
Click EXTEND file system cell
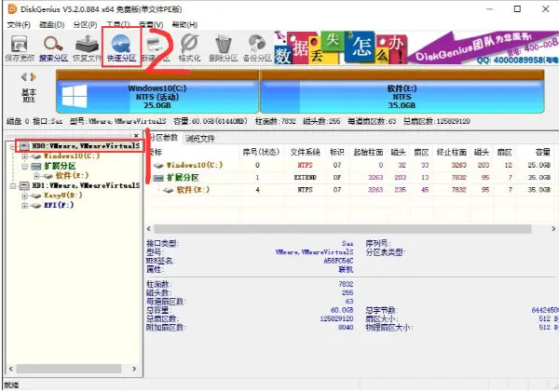pyautogui.click(x=305, y=178)
